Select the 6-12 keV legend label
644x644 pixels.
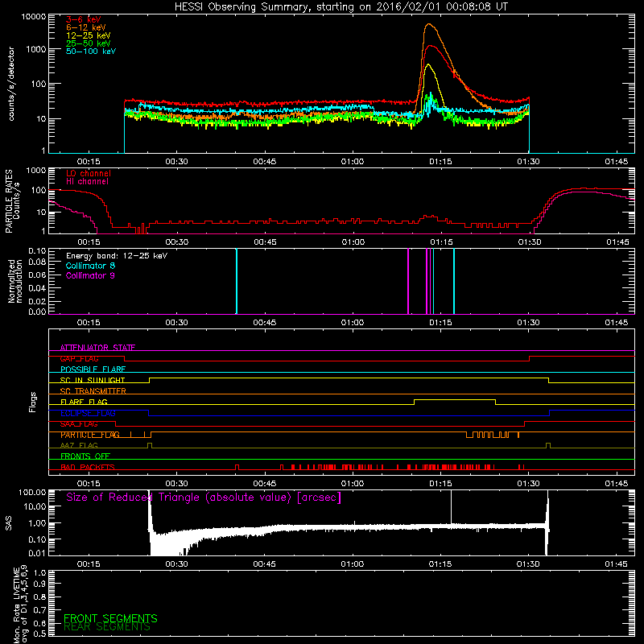[x=86, y=27]
